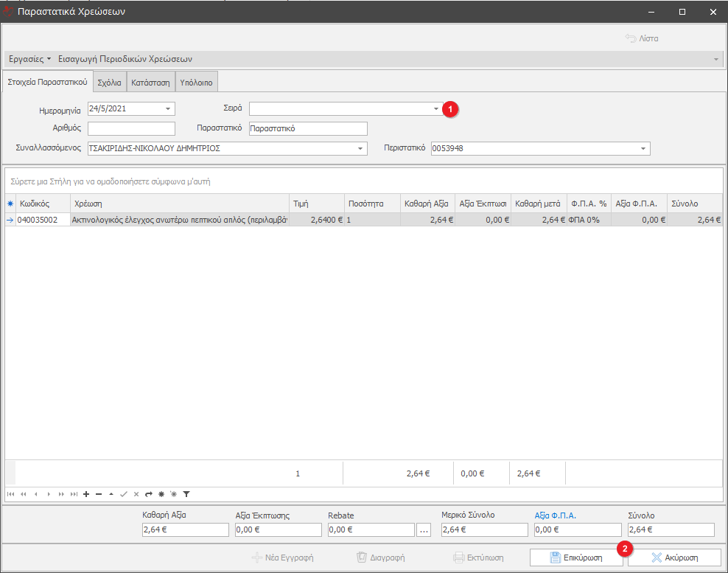Click the Κωδικός column header
This screenshot has width=728, height=573.
pos(43,203)
